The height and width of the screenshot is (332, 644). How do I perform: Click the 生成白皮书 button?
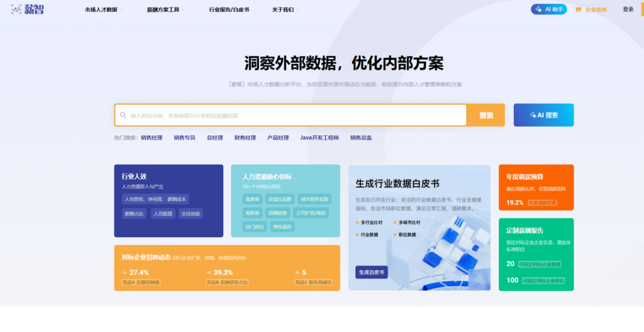[x=371, y=272]
